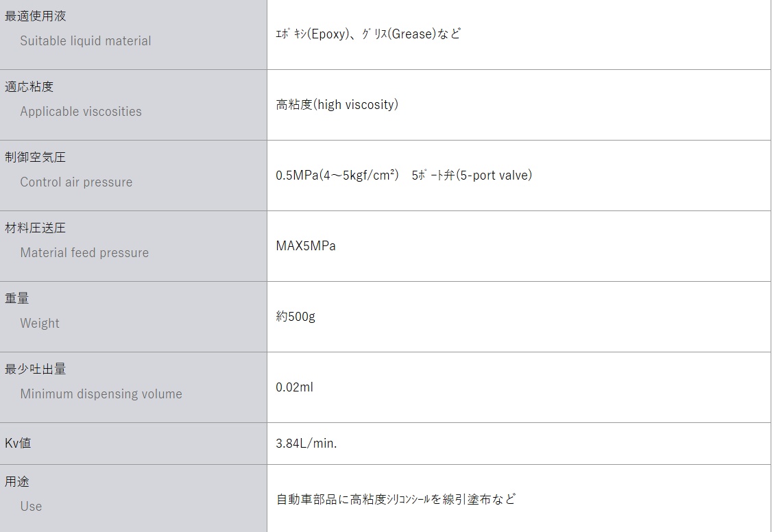Click the 'Applicable viscosities' text
The image size is (772, 532).
tap(81, 111)
